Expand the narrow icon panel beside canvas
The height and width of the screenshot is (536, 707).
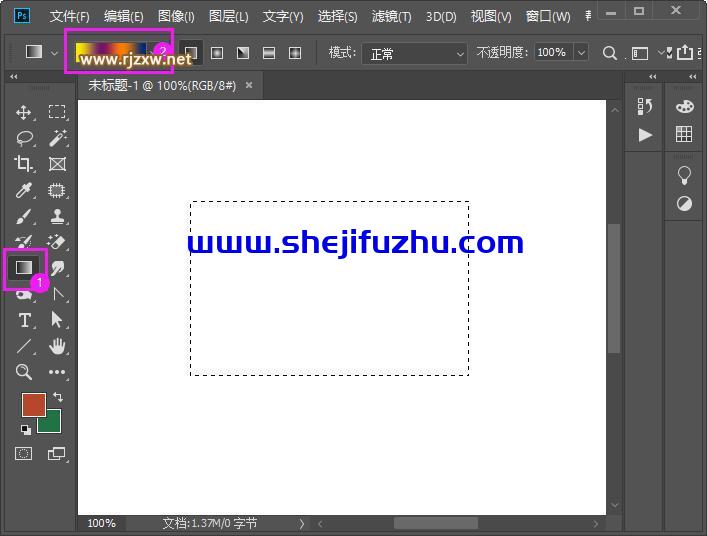(652, 77)
